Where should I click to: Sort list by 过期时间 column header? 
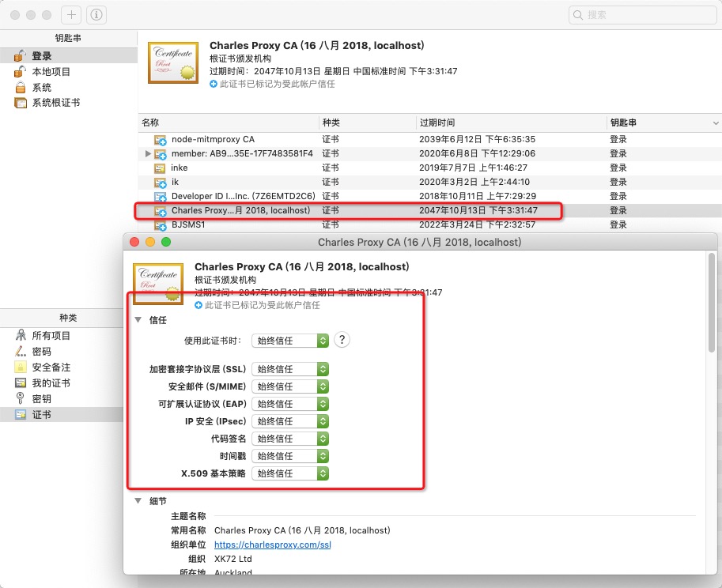[511, 122]
